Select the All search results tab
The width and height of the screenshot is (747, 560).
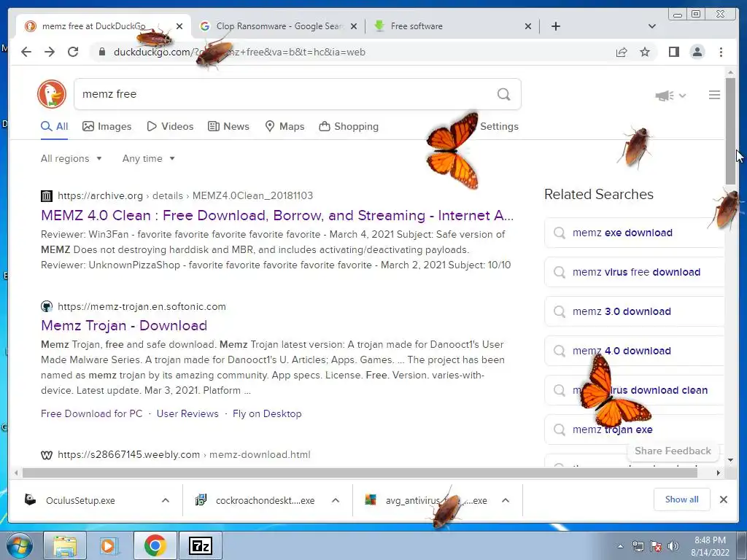(54, 127)
